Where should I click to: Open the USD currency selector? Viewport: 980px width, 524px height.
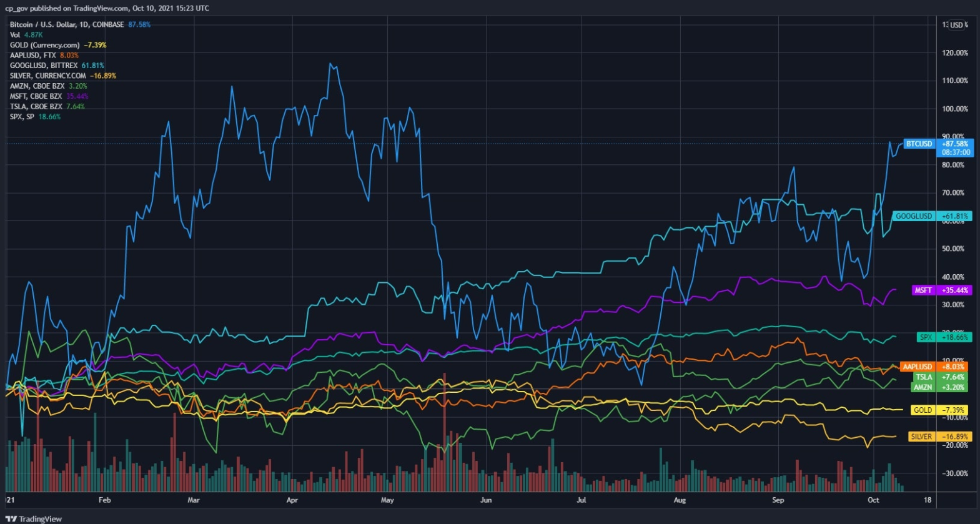point(956,25)
